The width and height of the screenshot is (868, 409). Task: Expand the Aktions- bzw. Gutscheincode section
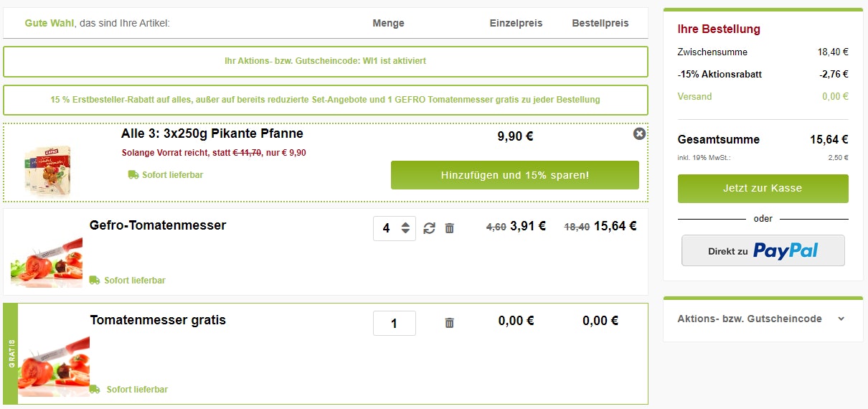[750, 319]
